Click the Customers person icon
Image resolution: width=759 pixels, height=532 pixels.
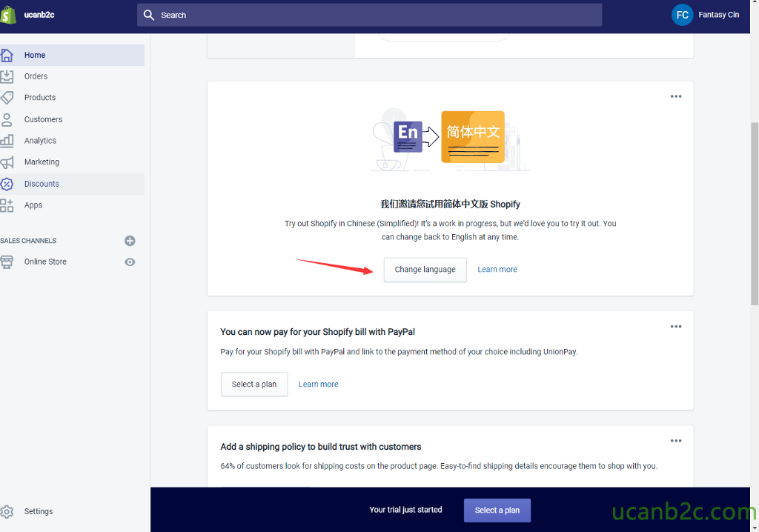pos(7,119)
